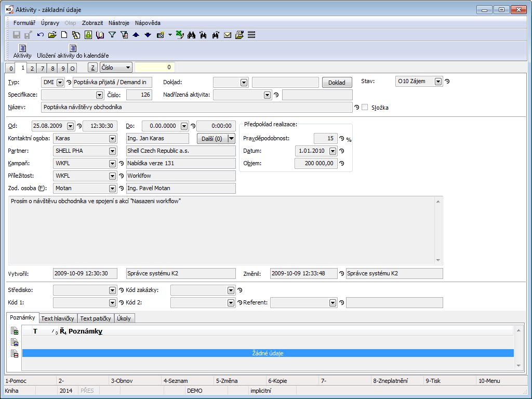Switch to the Text hlavičky tab
The height and width of the screenshot is (399, 532).
pyautogui.click(x=58, y=318)
